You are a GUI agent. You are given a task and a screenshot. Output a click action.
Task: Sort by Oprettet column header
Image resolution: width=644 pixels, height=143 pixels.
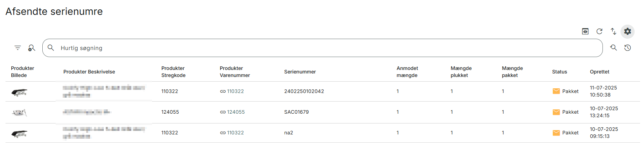600,72
